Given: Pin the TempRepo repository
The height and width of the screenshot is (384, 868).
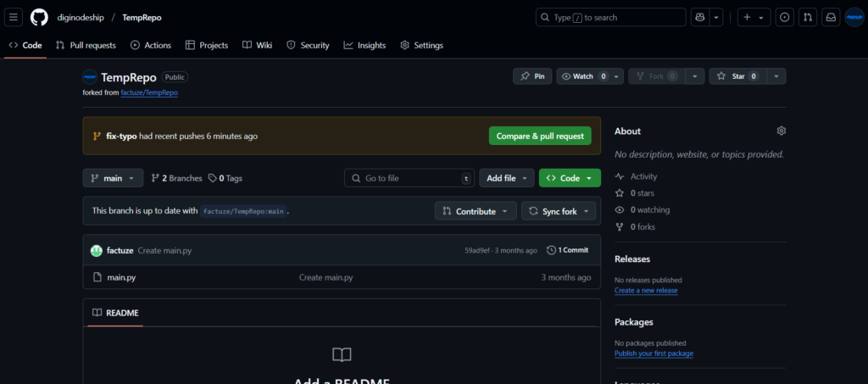Looking at the screenshot, I should [x=532, y=76].
